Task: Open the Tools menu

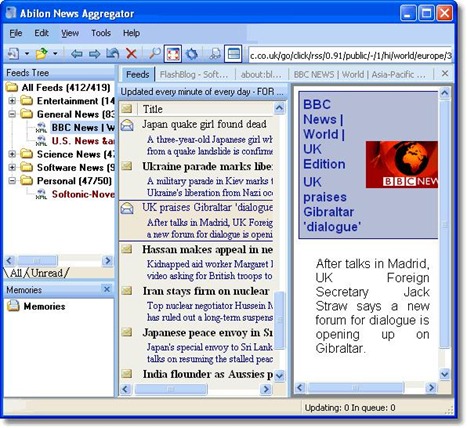Action: tap(101, 33)
